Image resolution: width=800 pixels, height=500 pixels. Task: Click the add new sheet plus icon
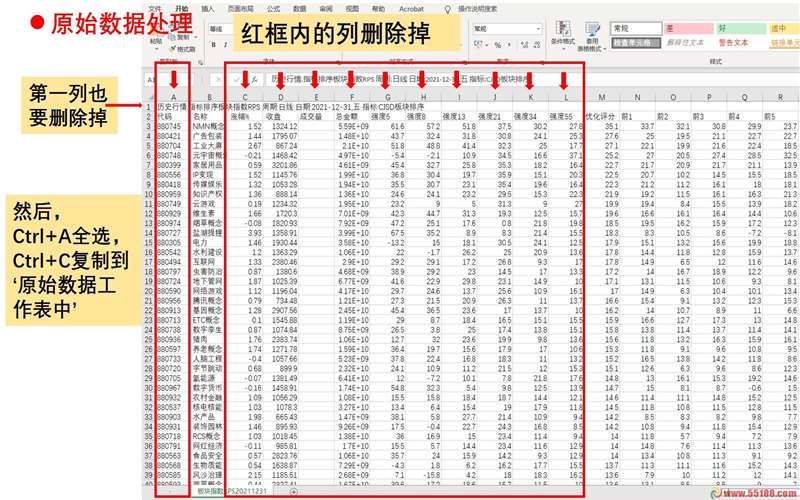click(x=293, y=492)
